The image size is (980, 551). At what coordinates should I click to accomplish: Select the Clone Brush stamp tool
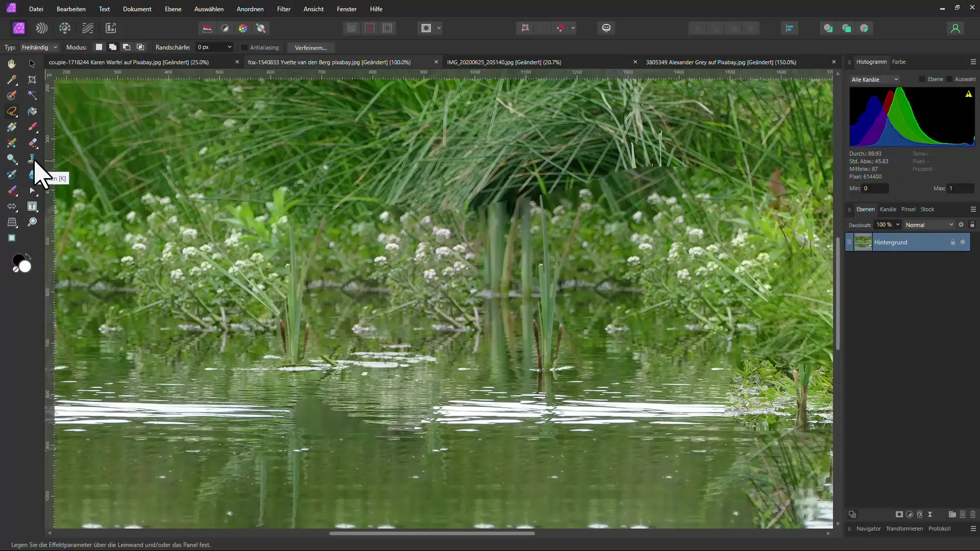pos(32,158)
